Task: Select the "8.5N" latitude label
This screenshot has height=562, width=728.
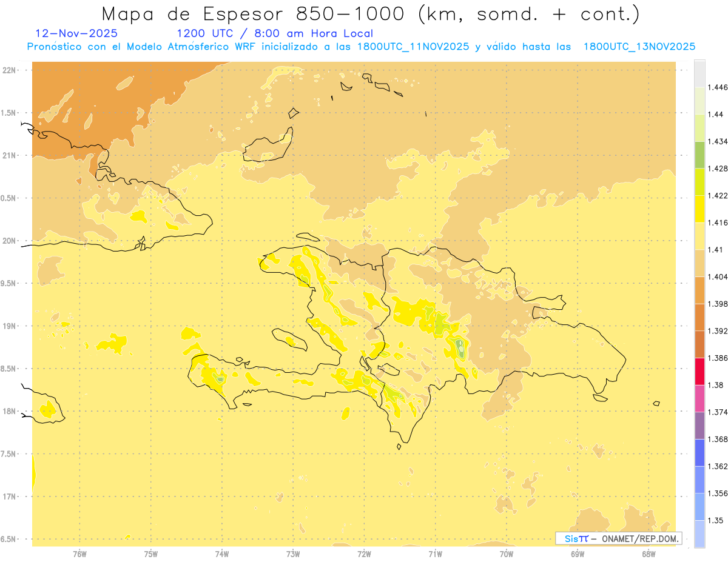Action: pos(8,369)
